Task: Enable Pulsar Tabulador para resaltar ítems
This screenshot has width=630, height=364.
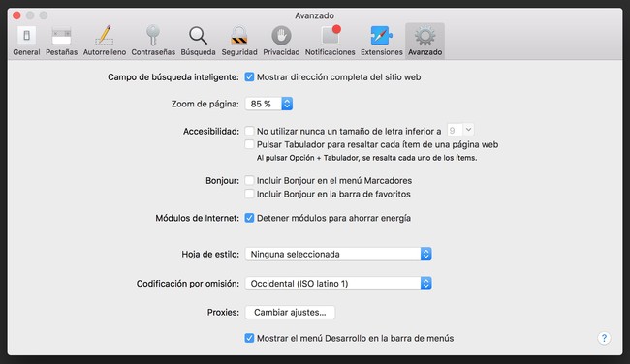Action: tap(249, 144)
